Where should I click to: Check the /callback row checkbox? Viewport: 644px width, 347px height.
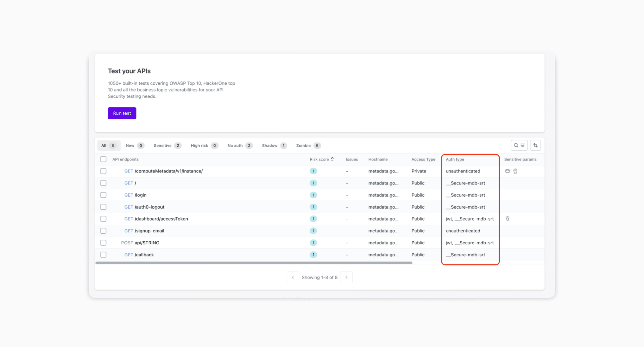[x=103, y=255]
